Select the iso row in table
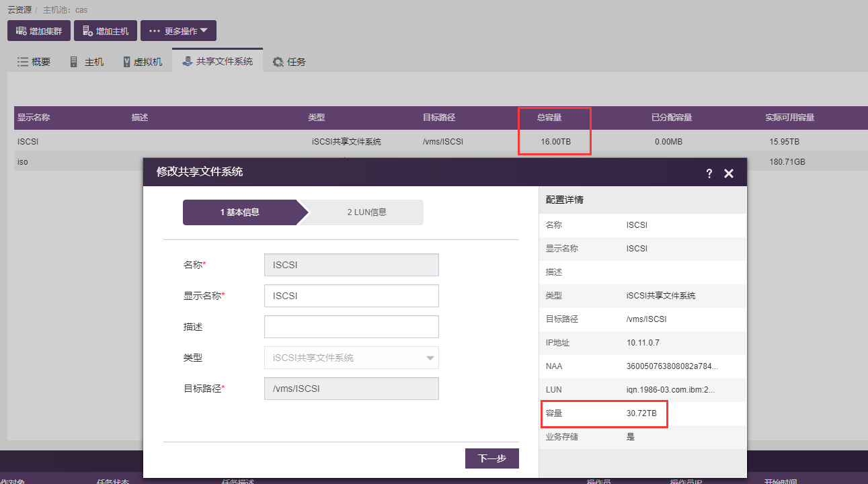868x484 pixels. pyautogui.click(x=23, y=162)
